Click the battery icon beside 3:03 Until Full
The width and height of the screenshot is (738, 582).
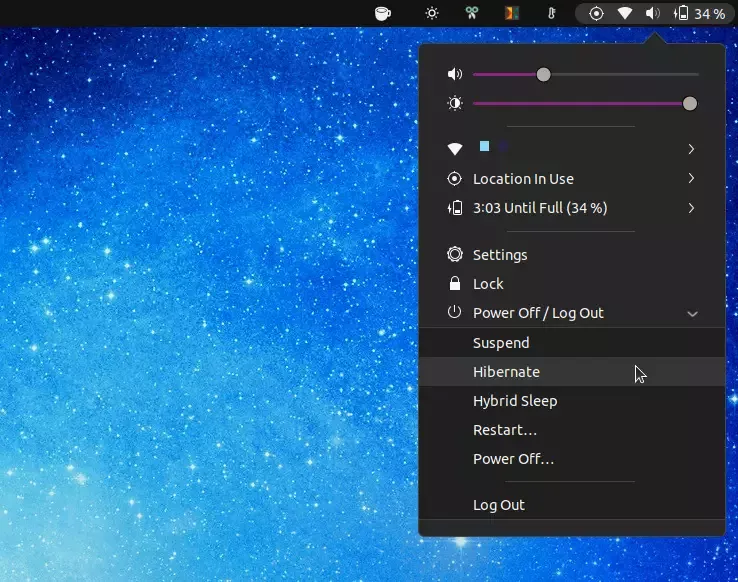[x=455, y=208]
